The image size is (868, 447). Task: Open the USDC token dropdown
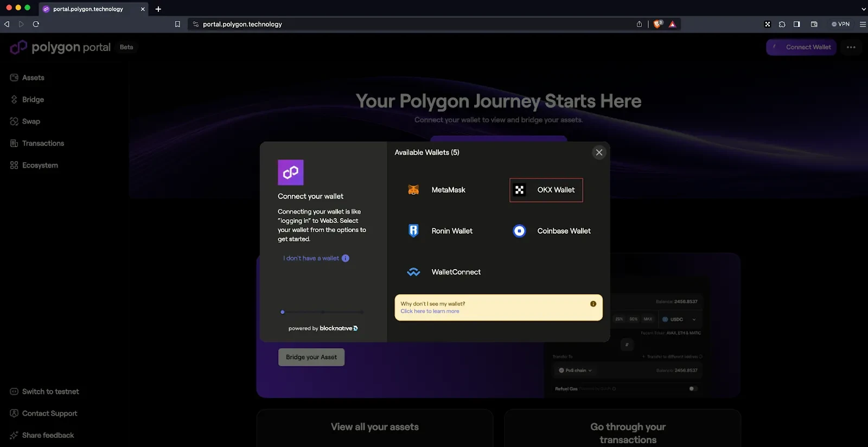click(x=679, y=320)
